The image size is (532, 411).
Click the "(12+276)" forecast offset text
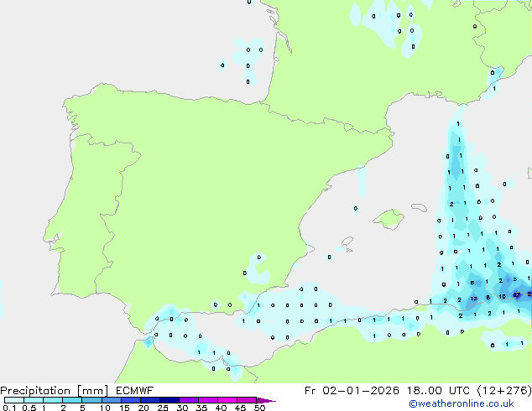tap(504, 391)
